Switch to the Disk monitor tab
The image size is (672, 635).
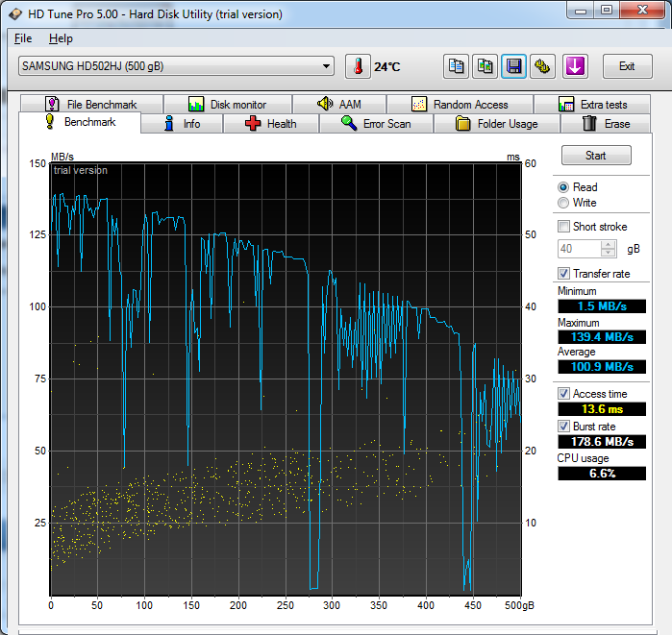click(228, 104)
